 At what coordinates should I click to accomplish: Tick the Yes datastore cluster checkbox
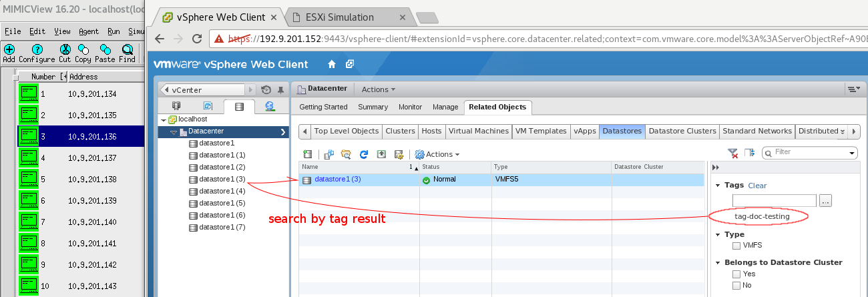click(736, 274)
